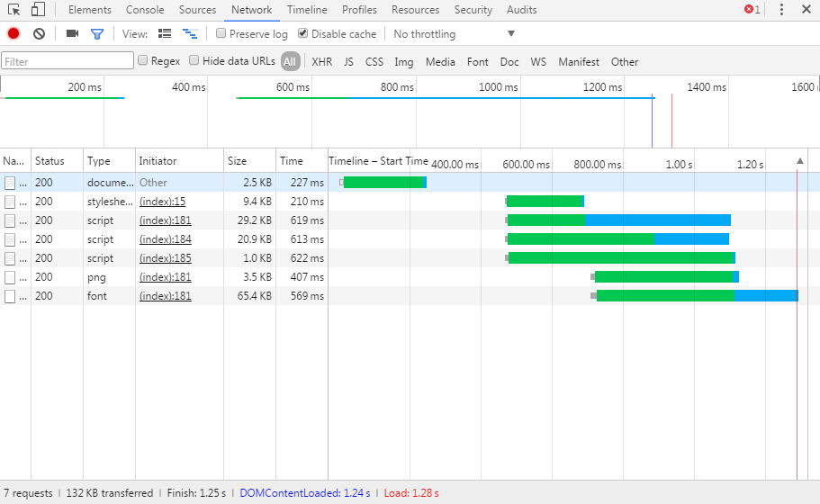Select the Network tab
The width and height of the screenshot is (820, 504).
pos(251,9)
